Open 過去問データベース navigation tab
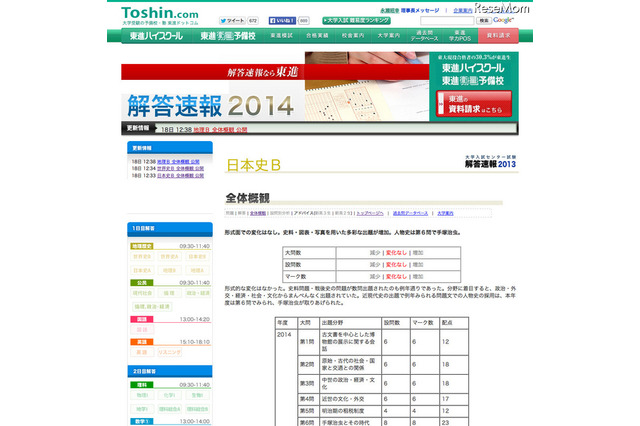This screenshot has width=640, height=426. 424,36
